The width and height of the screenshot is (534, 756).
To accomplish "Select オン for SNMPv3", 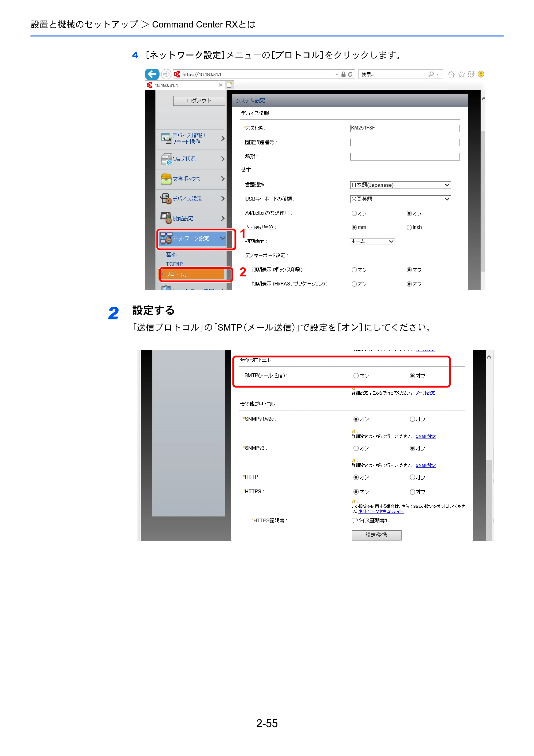I will [356, 448].
